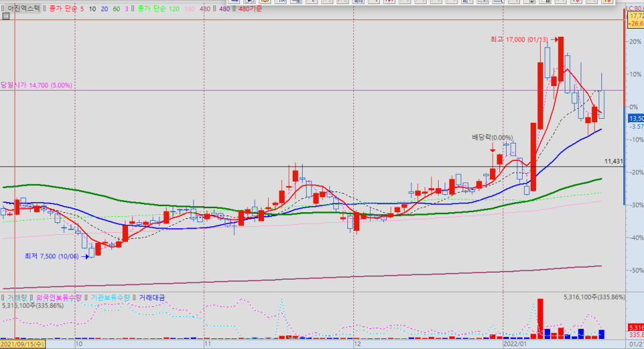Screen dimensions: 644x349
Task: Click the yellow 2021/09/15(수) date tag
Action: point(23,344)
